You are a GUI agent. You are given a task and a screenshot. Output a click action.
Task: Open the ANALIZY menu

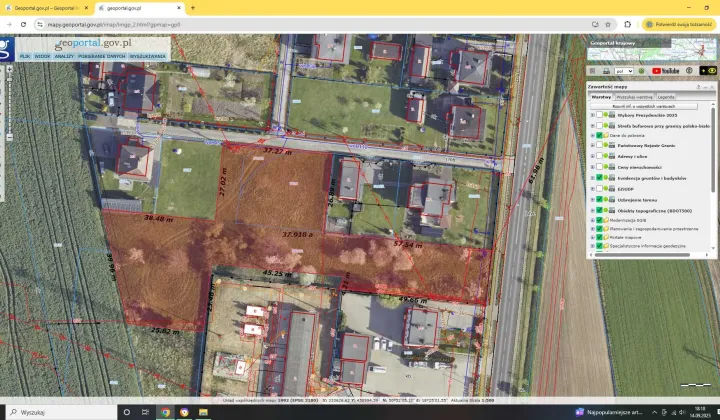(x=64, y=57)
